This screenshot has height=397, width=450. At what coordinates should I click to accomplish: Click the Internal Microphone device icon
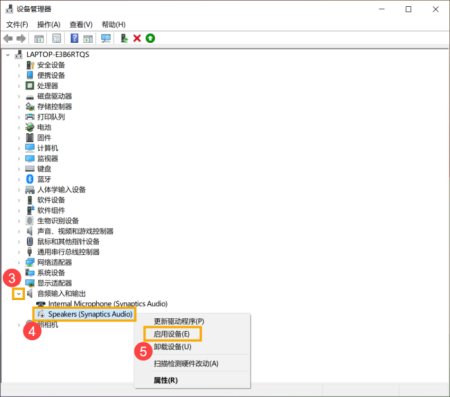pos(41,304)
